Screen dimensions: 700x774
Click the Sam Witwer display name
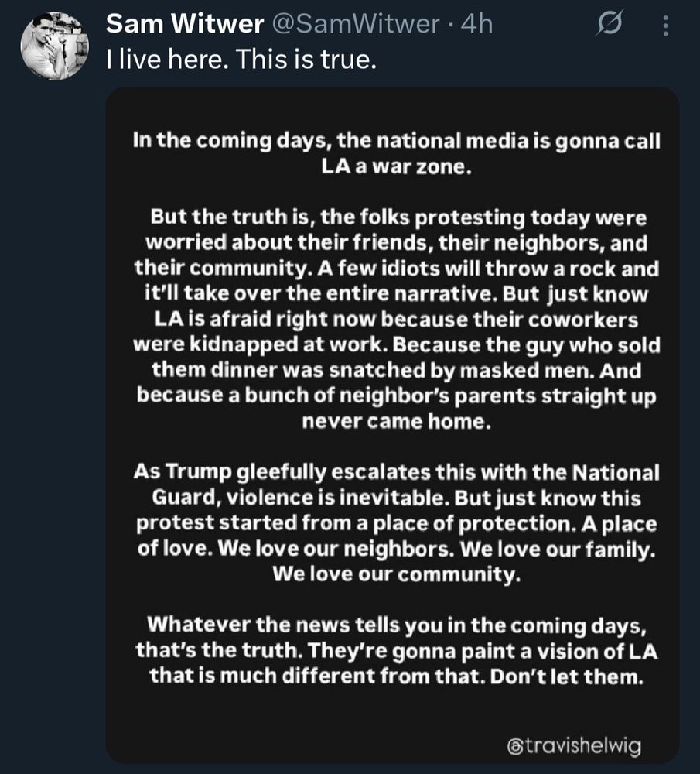click(183, 25)
